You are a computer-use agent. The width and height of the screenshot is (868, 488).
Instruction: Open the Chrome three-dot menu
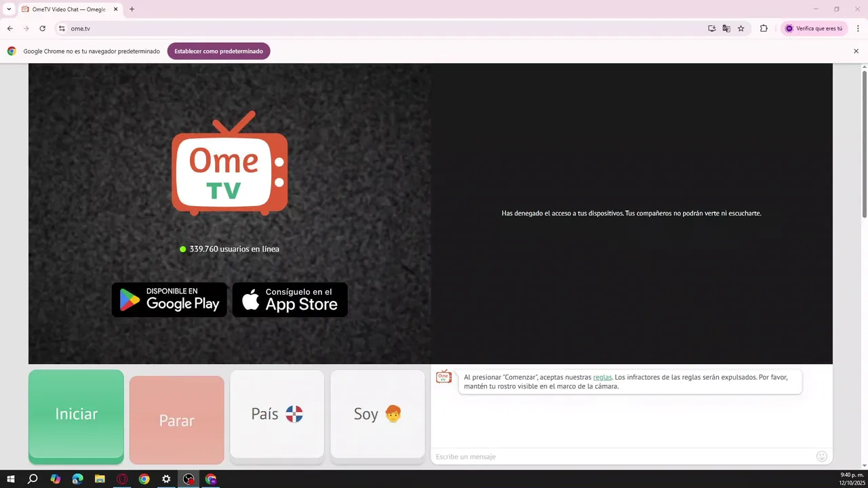tap(857, 28)
